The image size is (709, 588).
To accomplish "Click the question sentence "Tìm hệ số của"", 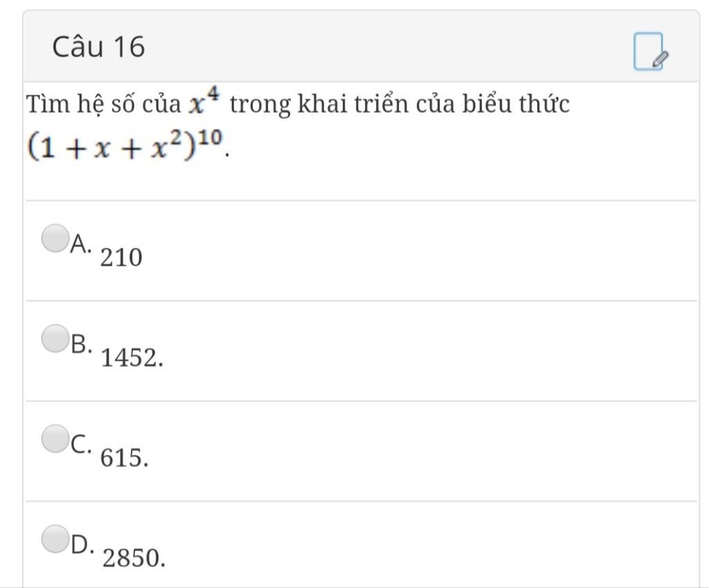I will [x=102, y=105].
